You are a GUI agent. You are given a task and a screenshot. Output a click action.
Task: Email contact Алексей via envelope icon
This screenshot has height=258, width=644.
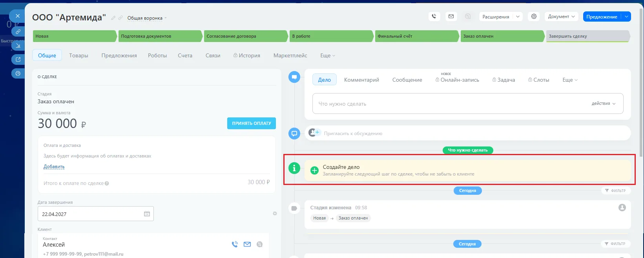click(247, 244)
